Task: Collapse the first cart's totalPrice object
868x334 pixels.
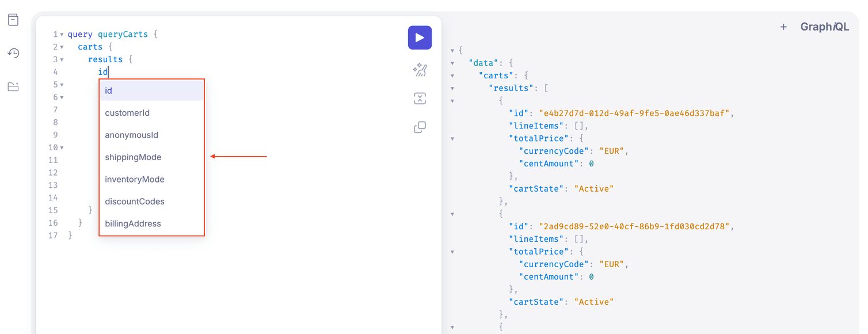Action: tap(452, 138)
